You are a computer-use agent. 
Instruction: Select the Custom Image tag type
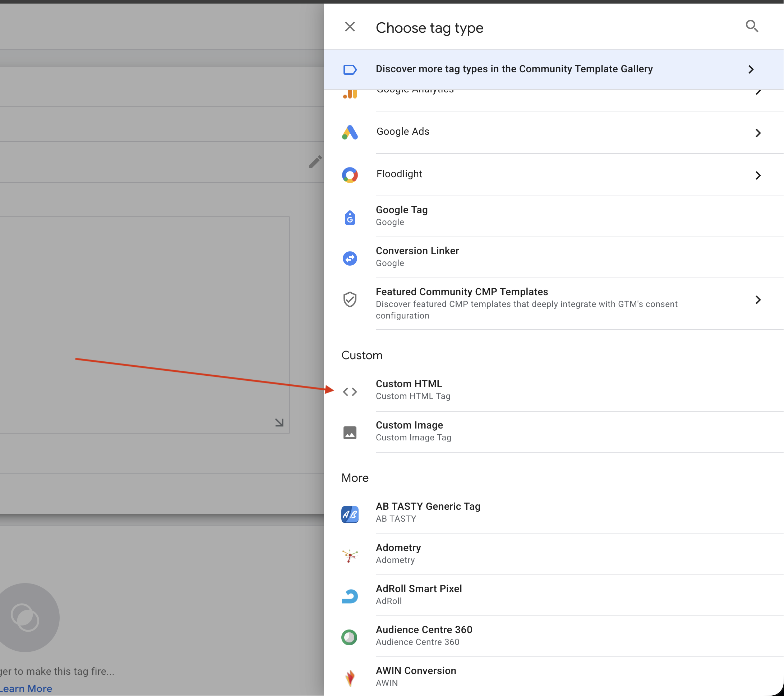click(x=554, y=432)
